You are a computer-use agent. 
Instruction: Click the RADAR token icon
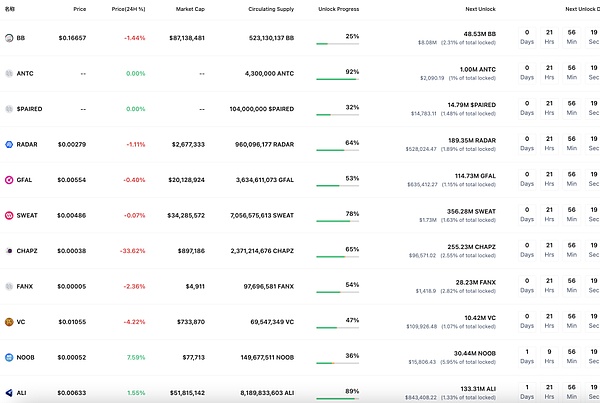8,145
